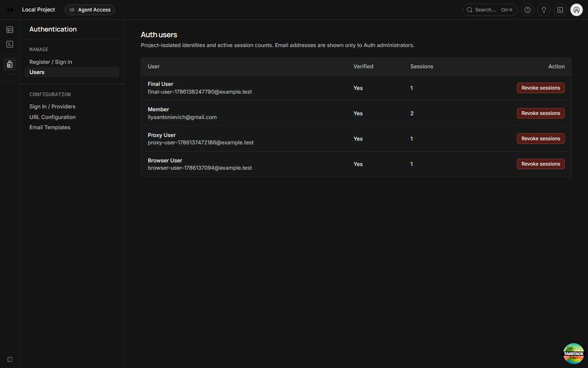Click the User column header
Screen dimensions: 588x368
(x=154, y=66)
